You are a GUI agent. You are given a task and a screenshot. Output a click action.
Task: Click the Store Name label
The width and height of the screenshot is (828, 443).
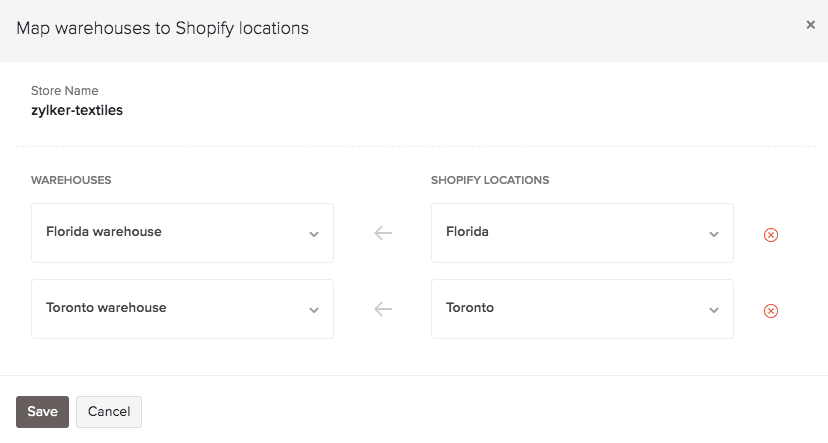coord(65,91)
